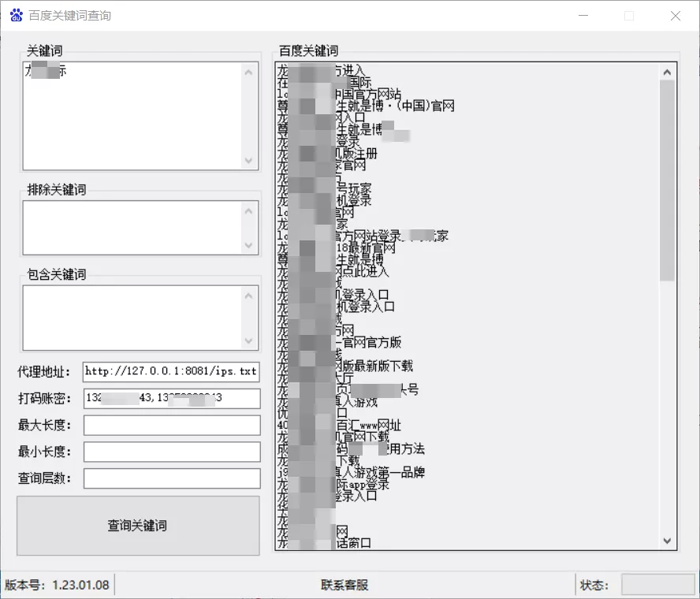
Task: Focus the 包含关键词 text area
Action: click(132, 318)
